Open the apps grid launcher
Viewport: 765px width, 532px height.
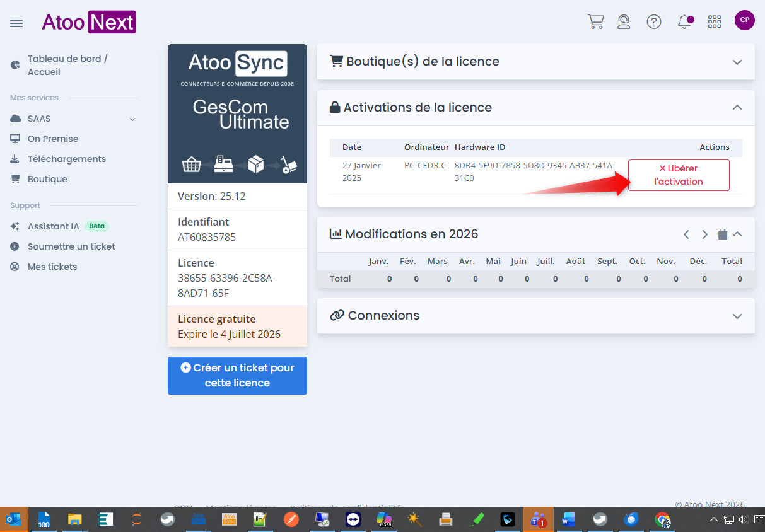pyautogui.click(x=715, y=21)
